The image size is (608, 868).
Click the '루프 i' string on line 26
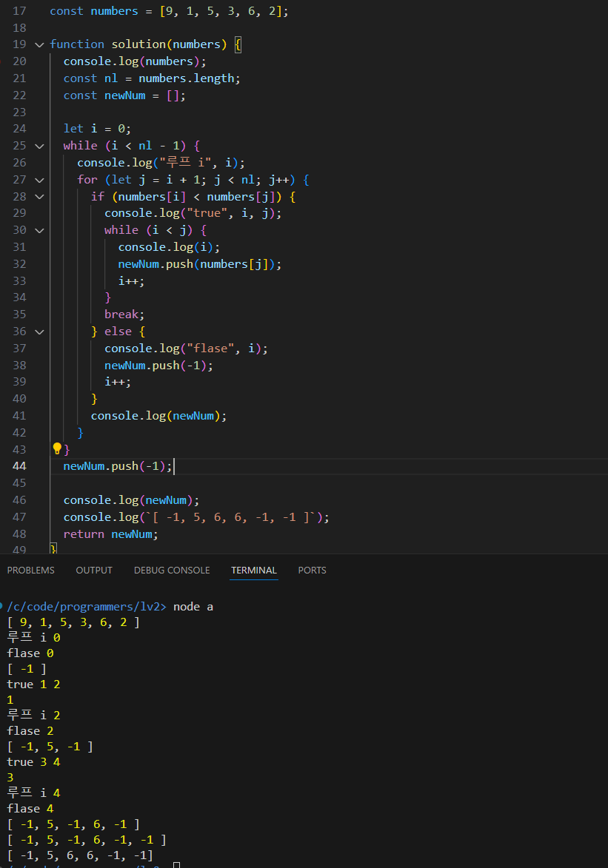pos(186,163)
